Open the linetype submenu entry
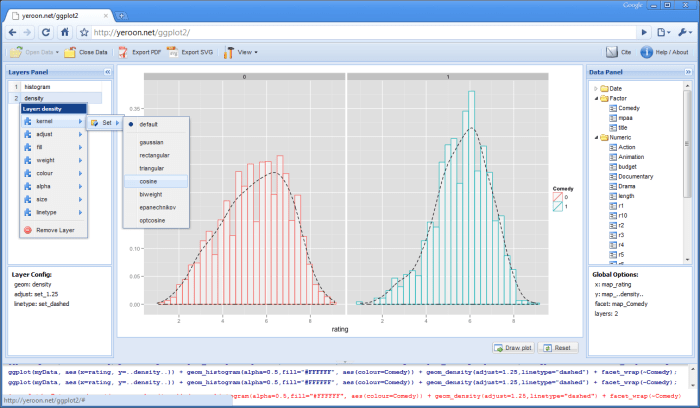 tap(47, 212)
